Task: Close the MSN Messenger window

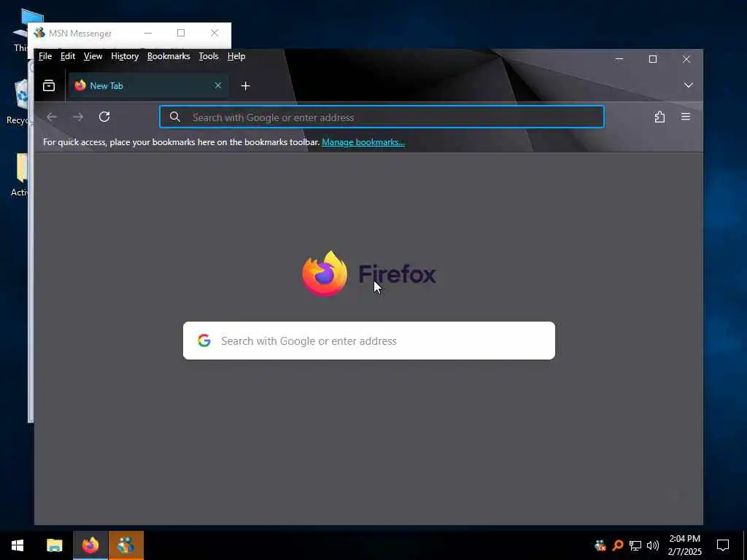Action: coord(214,33)
